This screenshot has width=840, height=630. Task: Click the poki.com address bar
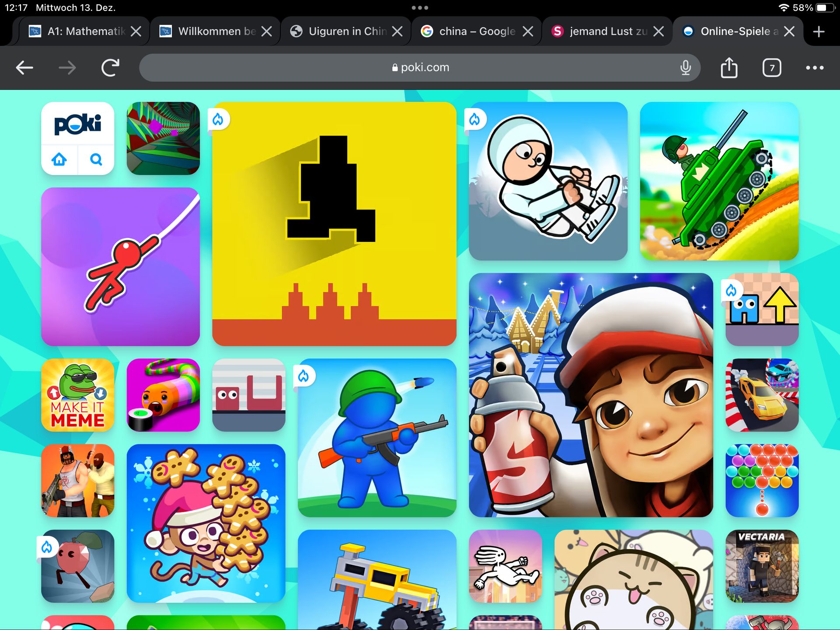coord(420,68)
